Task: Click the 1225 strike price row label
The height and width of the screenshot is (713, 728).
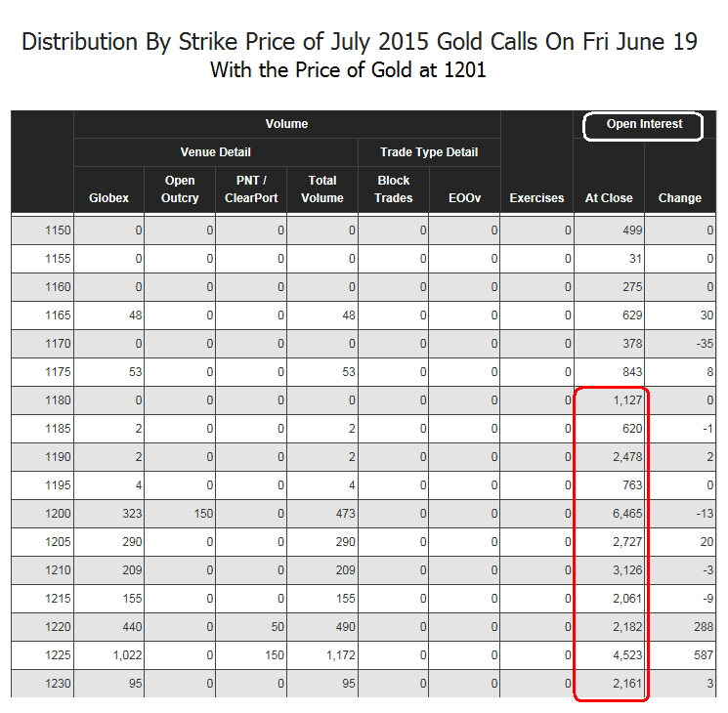Action: pos(58,654)
